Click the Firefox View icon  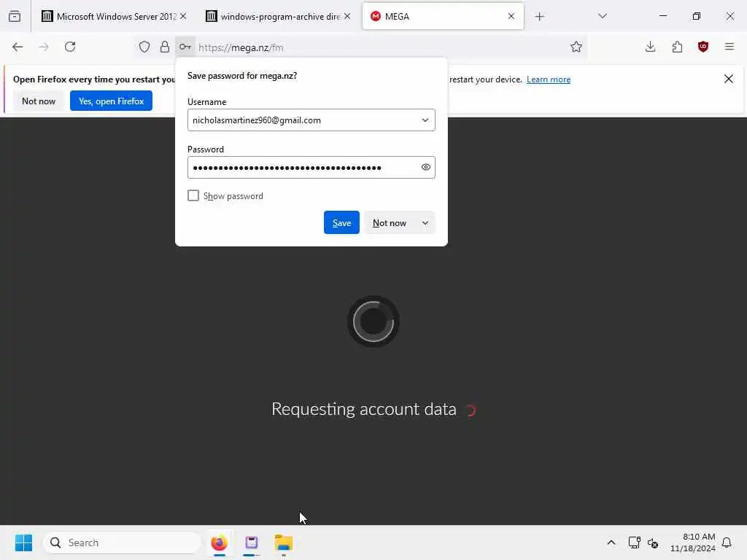(15, 16)
